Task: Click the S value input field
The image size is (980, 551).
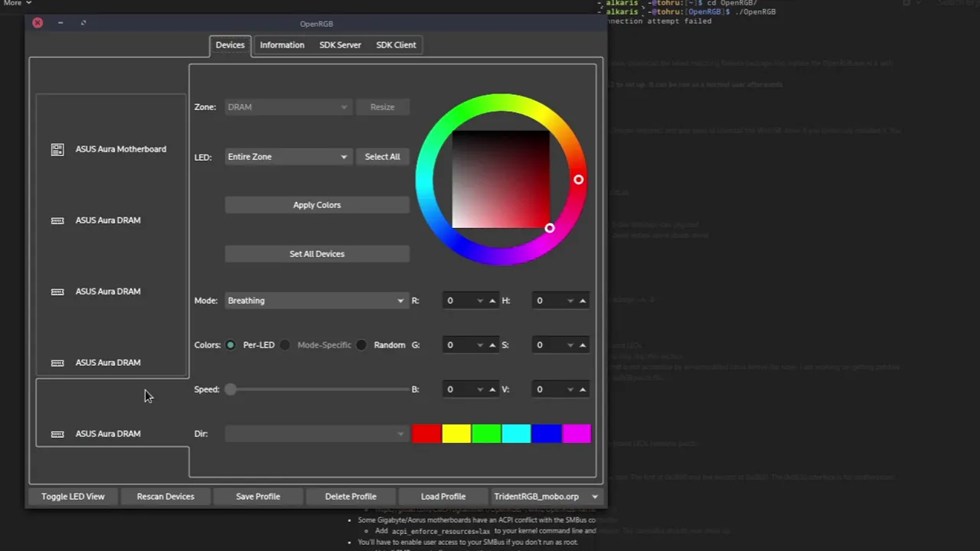Action: [547, 345]
